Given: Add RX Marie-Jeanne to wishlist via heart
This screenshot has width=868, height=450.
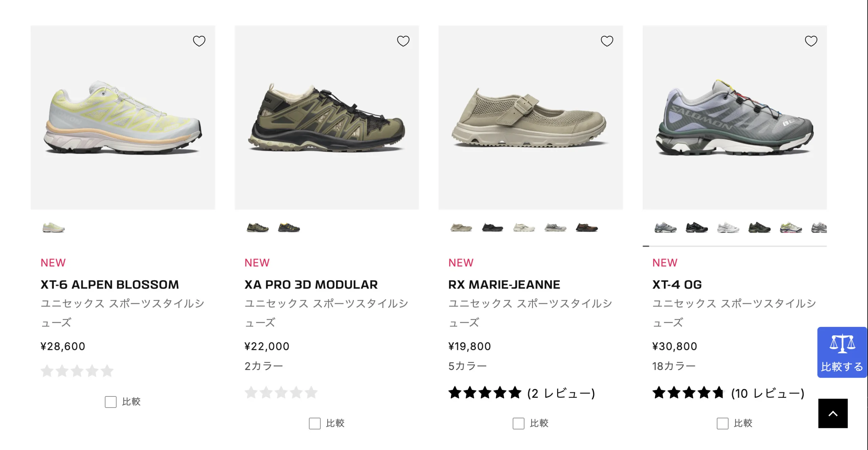Looking at the screenshot, I should pos(607,41).
